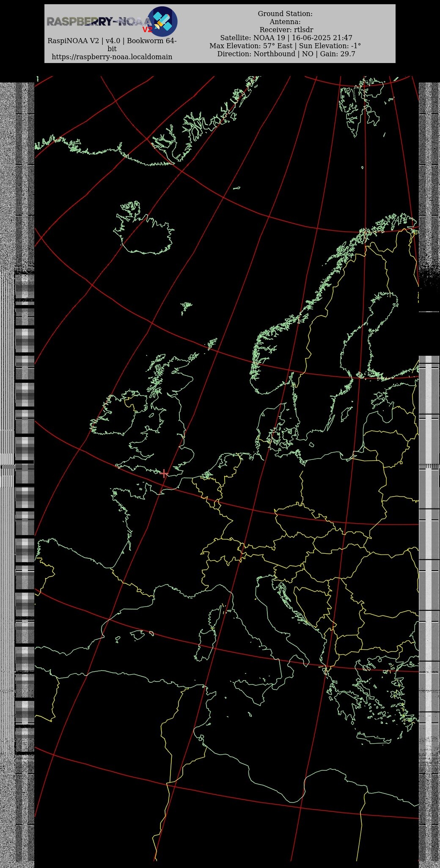Click 'Direction: Northbound | NO | Gain: 29.7' line
Viewport: 440px width, 868px height.
[286, 54]
